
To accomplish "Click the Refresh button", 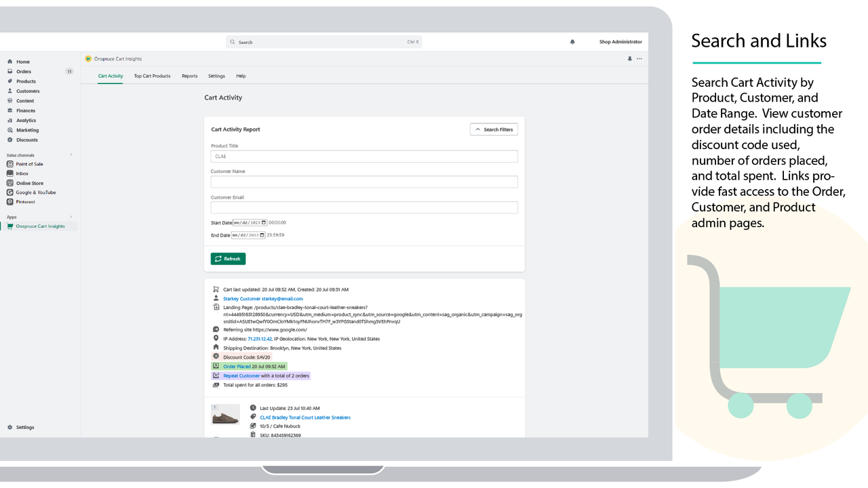I will [228, 259].
